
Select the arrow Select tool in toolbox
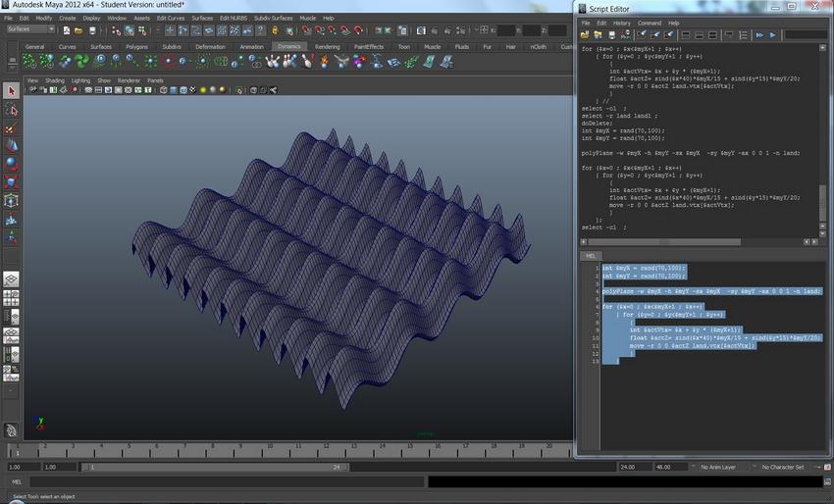point(11,91)
